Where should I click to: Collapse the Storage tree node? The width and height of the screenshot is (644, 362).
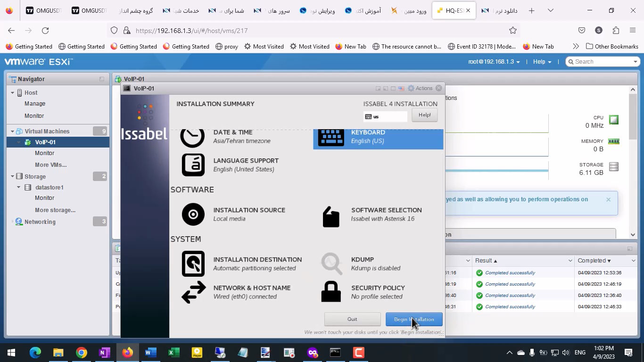(13, 176)
